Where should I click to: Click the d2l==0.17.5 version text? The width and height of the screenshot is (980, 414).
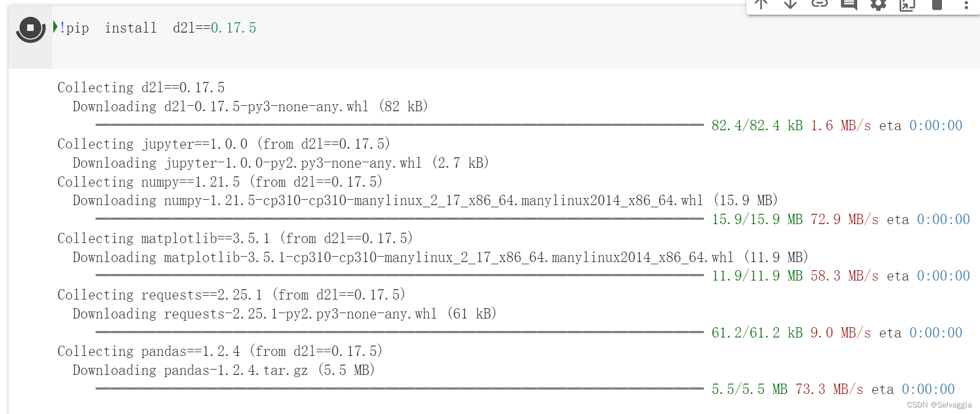[235, 28]
